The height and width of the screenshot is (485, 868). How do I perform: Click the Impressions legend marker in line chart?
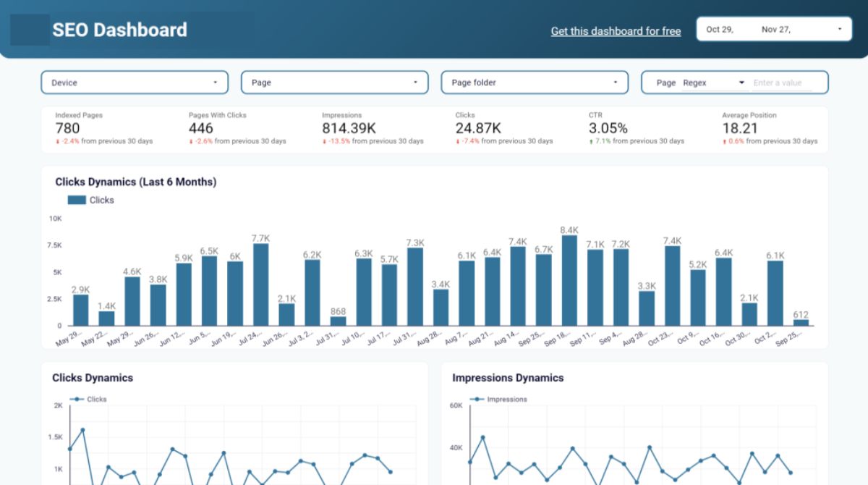click(x=477, y=399)
